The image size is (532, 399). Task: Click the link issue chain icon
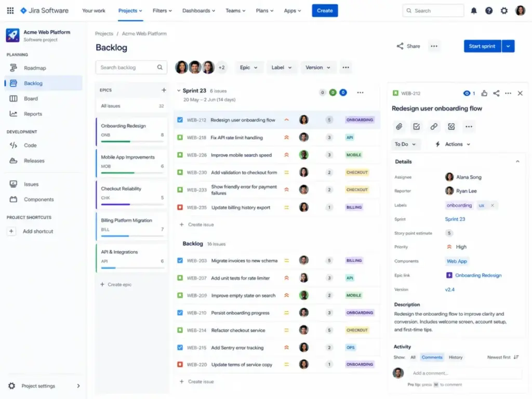pos(434,127)
